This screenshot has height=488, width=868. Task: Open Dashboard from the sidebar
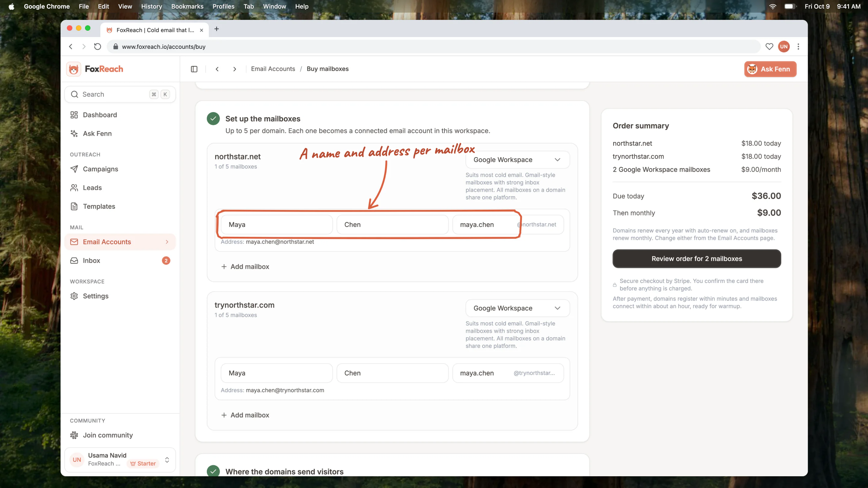coord(120,115)
